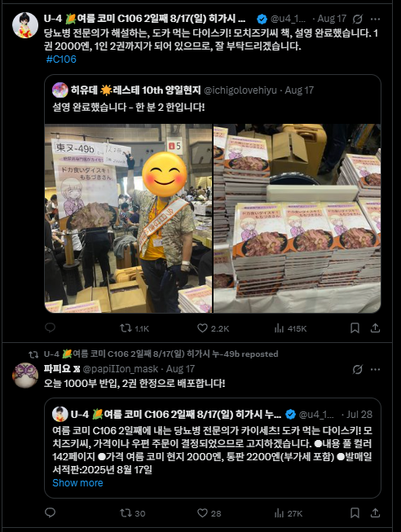Open more options on first tweet
Viewport: 401px width, 532px height.
[375, 19]
